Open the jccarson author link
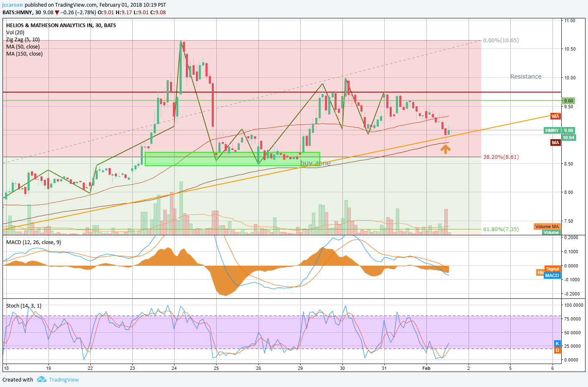 coord(13,5)
